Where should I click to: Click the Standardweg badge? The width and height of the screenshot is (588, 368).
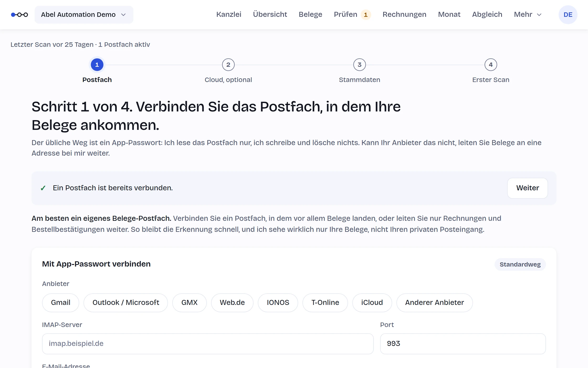(520, 264)
